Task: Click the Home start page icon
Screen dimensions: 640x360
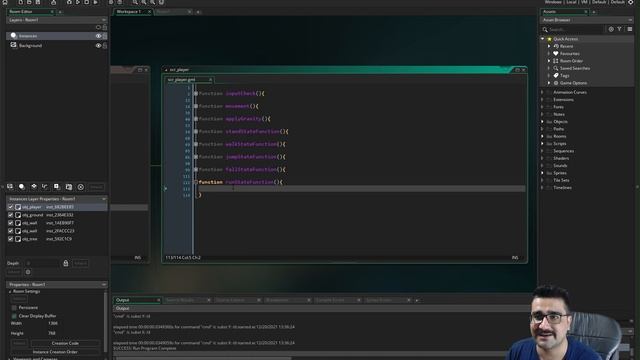Action: 5,2
